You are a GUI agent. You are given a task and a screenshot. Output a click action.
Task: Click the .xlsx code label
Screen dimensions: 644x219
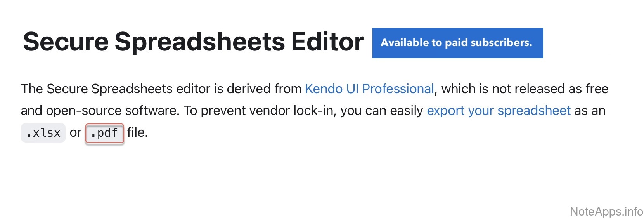click(x=43, y=133)
